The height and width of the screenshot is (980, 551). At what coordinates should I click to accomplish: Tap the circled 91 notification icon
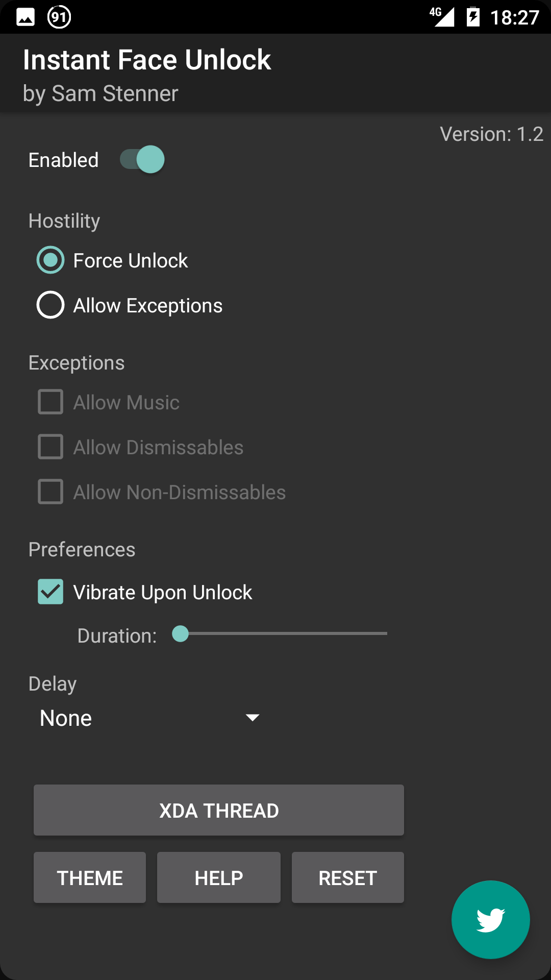click(59, 17)
